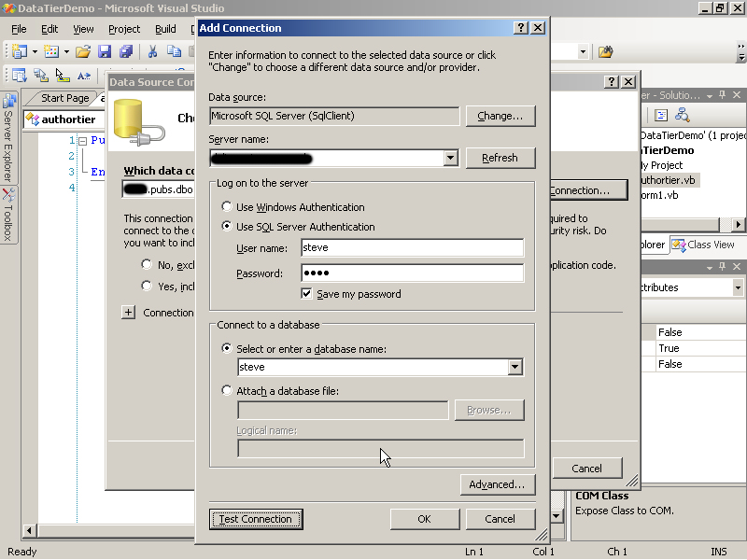The image size is (747, 560).
Task: Click the Test Connection button
Action: tap(256, 519)
